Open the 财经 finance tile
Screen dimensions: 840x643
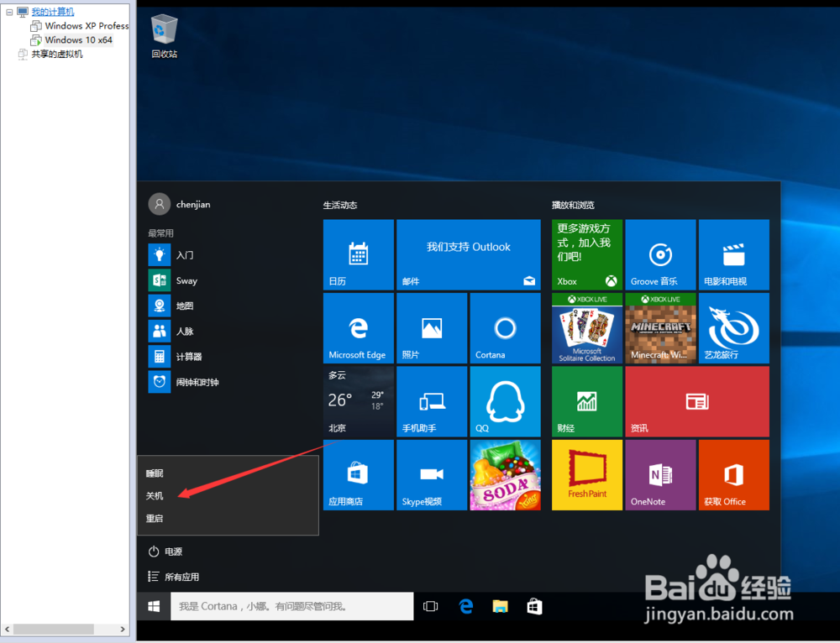[587, 401]
